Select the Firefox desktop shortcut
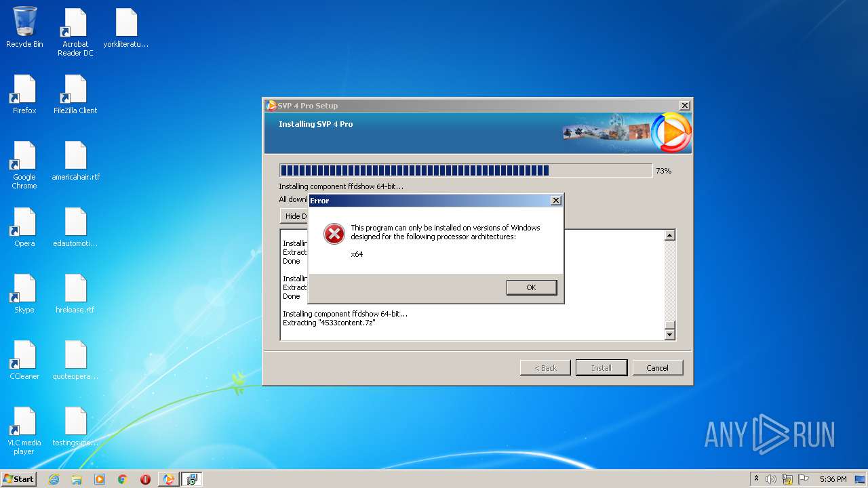The width and height of the screenshot is (868, 488). pos(24,94)
